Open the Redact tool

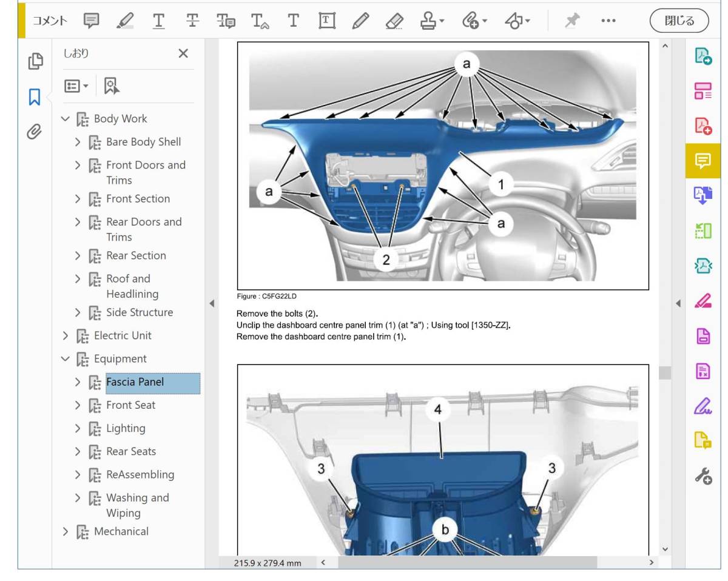703,300
